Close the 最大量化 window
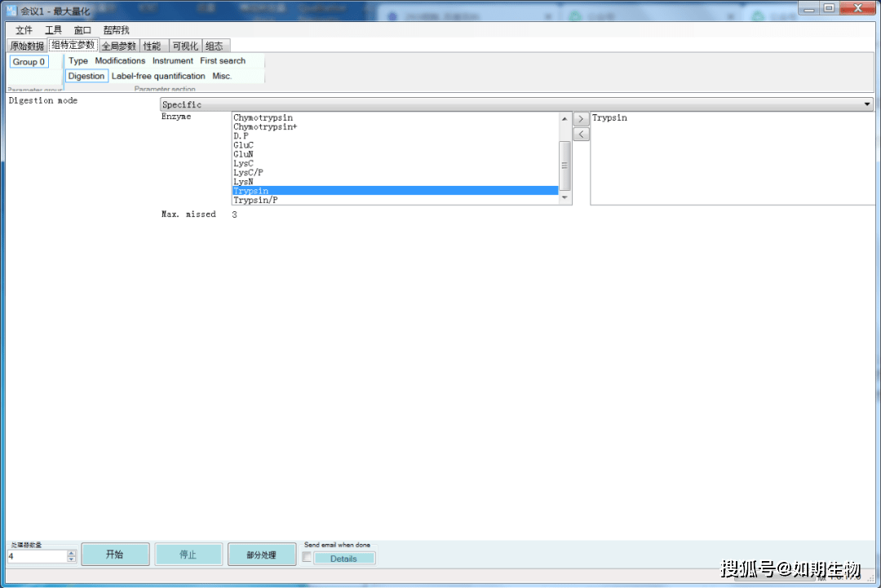Screen dimensions: 881x588 (857, 8)
